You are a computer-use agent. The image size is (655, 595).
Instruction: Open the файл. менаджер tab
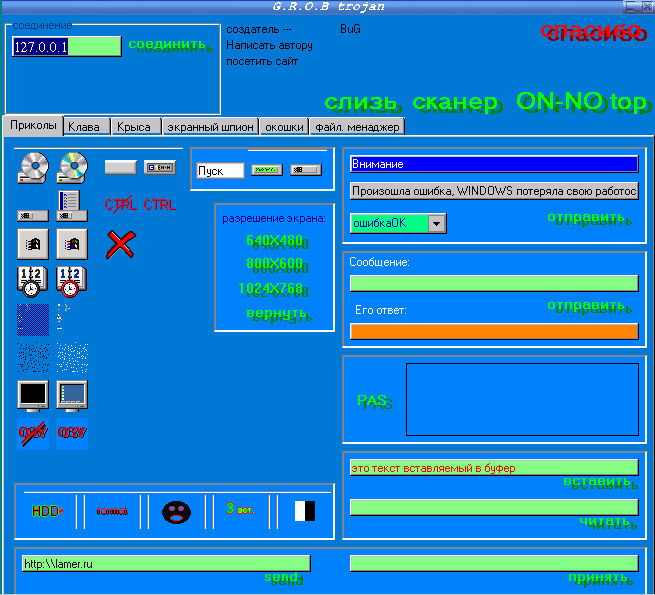pyautogui.click(x=357, y=127)
